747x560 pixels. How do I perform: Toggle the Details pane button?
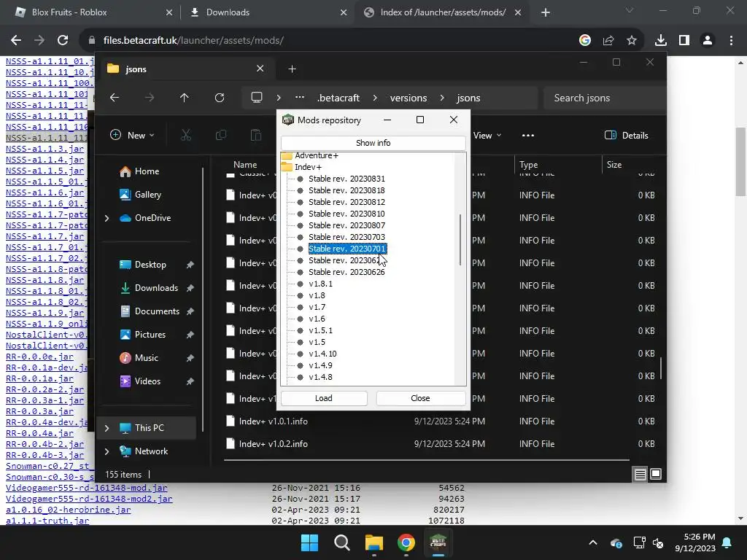tap(627, 135)
